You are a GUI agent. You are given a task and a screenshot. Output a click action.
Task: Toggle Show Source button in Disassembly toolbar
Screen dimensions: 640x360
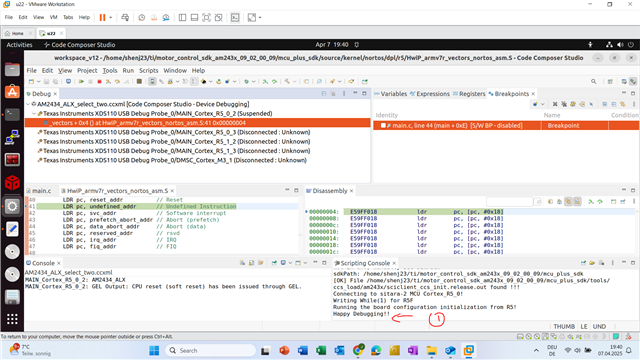pos(568,201)
